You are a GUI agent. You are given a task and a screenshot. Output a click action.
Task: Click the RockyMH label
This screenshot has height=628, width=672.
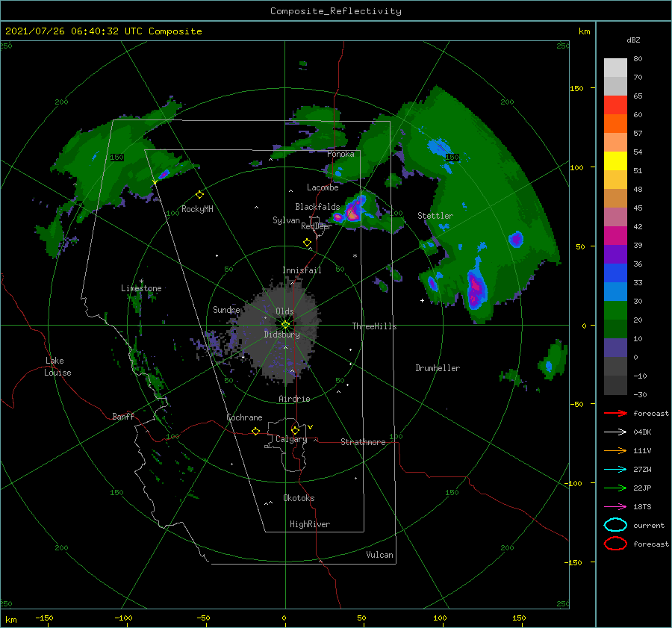197,209
